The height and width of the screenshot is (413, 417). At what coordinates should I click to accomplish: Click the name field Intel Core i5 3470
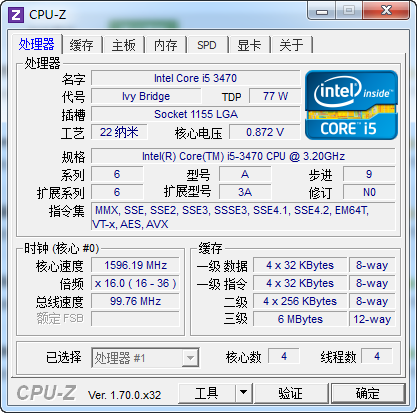pyautogui.click(x=195, y=78)
